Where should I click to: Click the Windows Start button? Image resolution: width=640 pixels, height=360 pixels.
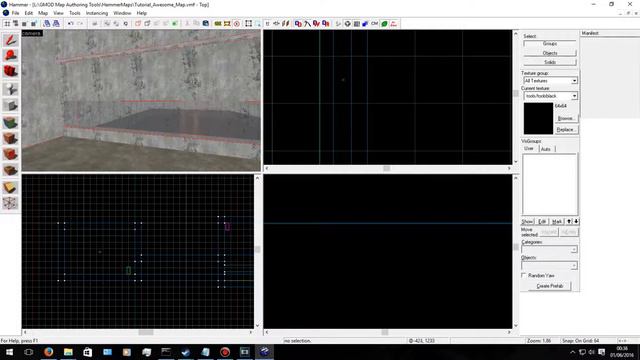(9, 352)
